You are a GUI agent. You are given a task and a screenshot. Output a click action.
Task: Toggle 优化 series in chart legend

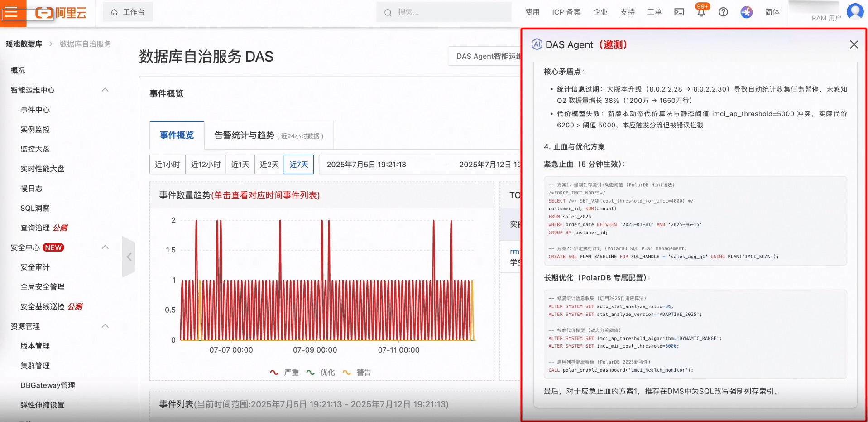coord(321,372)
